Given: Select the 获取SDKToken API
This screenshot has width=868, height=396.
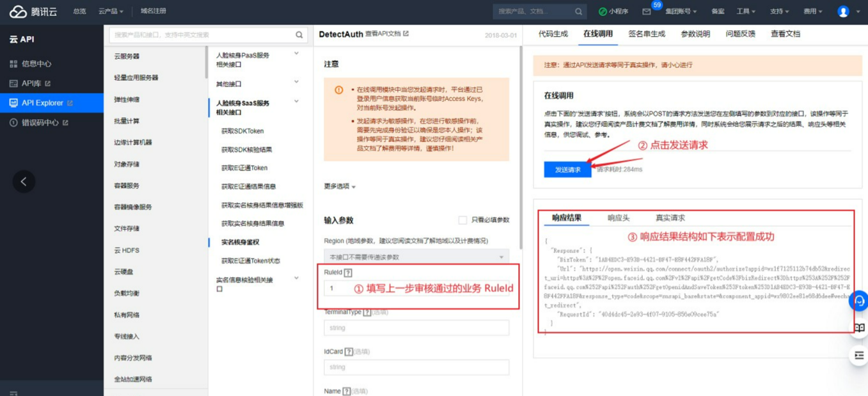Looking at the screenshot, I should pyautogui.click(x=242, y=131).
